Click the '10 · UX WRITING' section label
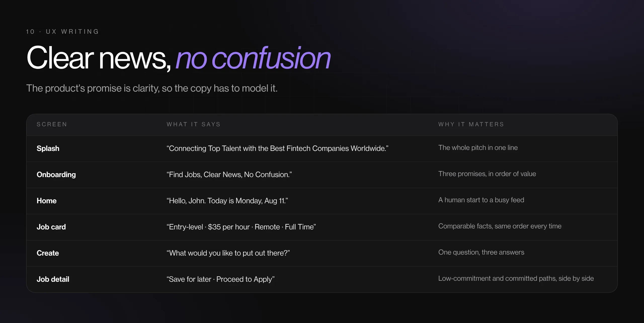The image size is (644, 323). click(62, 32)
